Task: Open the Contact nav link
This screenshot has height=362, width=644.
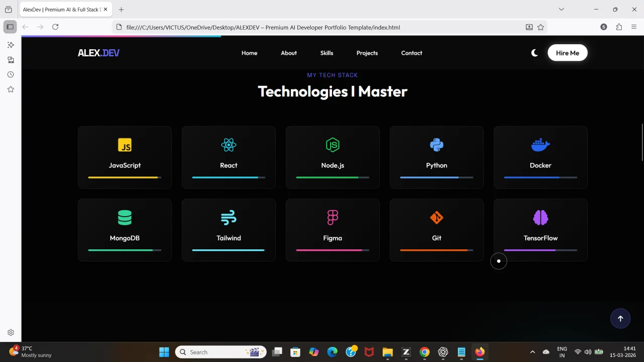Action: click(412, 53)
